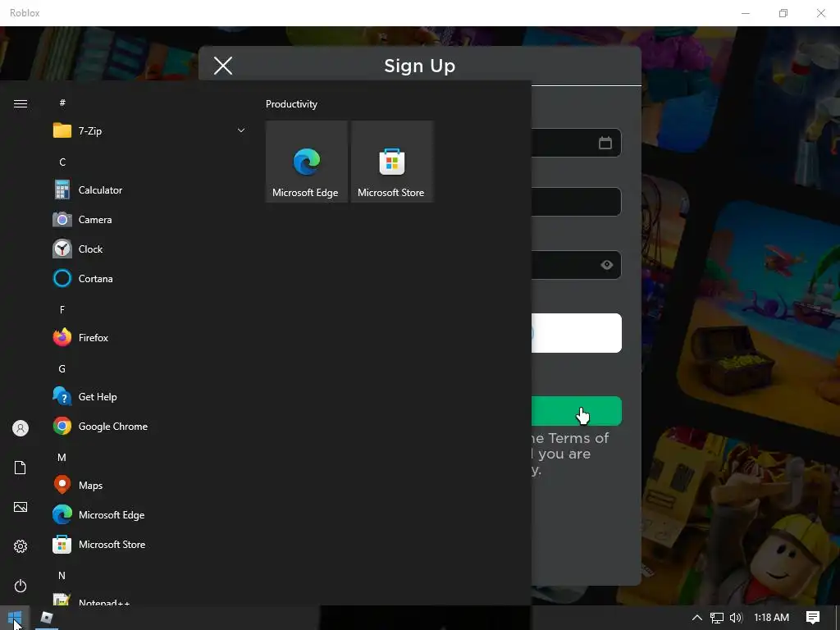Click the Windows Start button

[15, 618]
